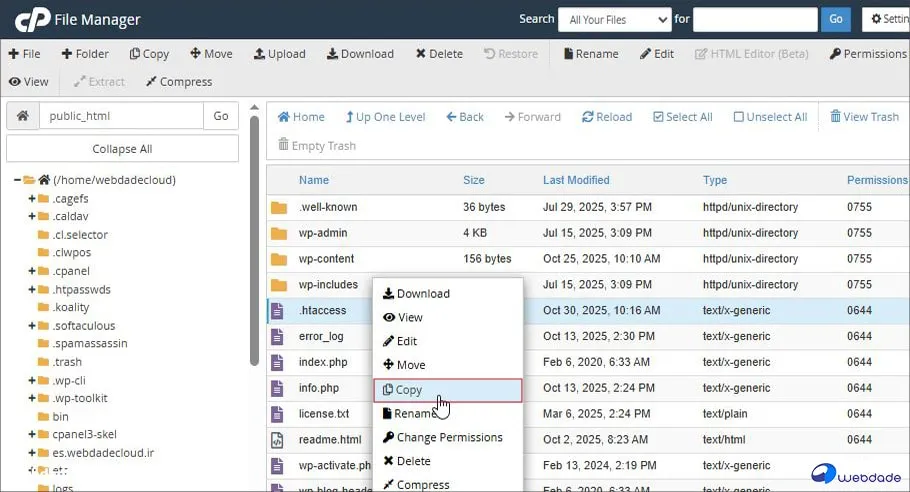910x492 pixels.
Task: Open the Upload tool
Action: coord(280,54)
